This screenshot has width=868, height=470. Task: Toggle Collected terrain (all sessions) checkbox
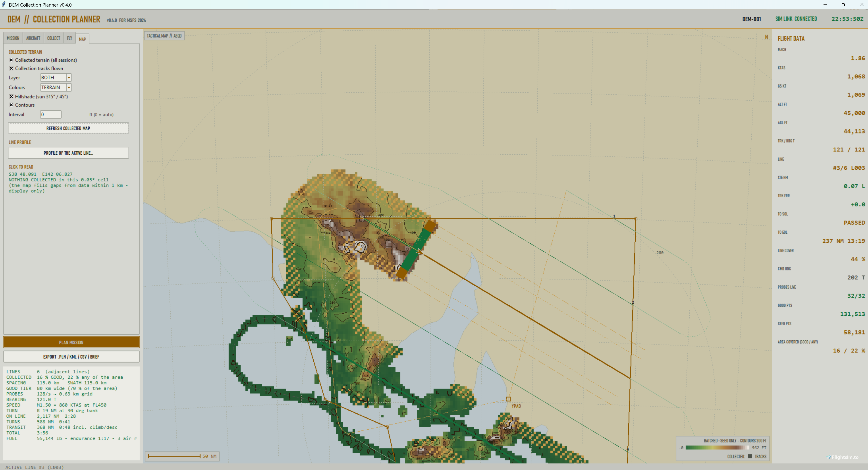click(x=11, y=60)
